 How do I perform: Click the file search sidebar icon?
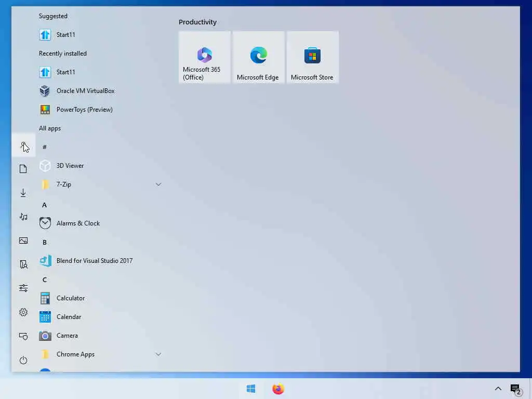(x=23, y=264)
